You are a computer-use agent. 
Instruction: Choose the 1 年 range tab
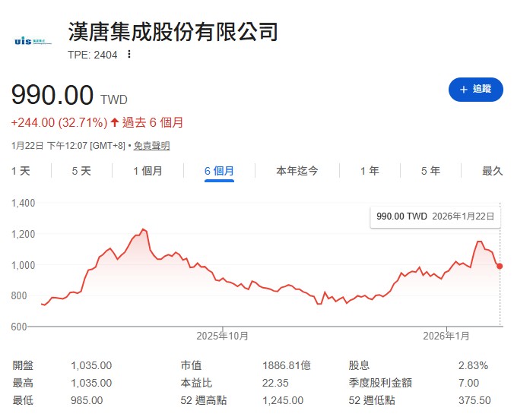click(370, 171)
